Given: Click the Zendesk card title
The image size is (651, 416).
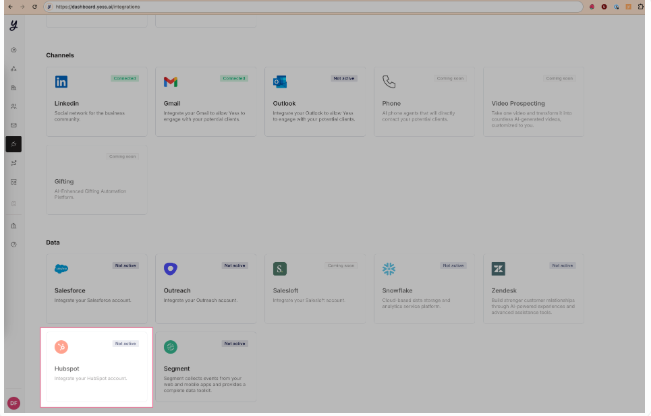Looking at the screenshot, I should click(x=504, y=291).
